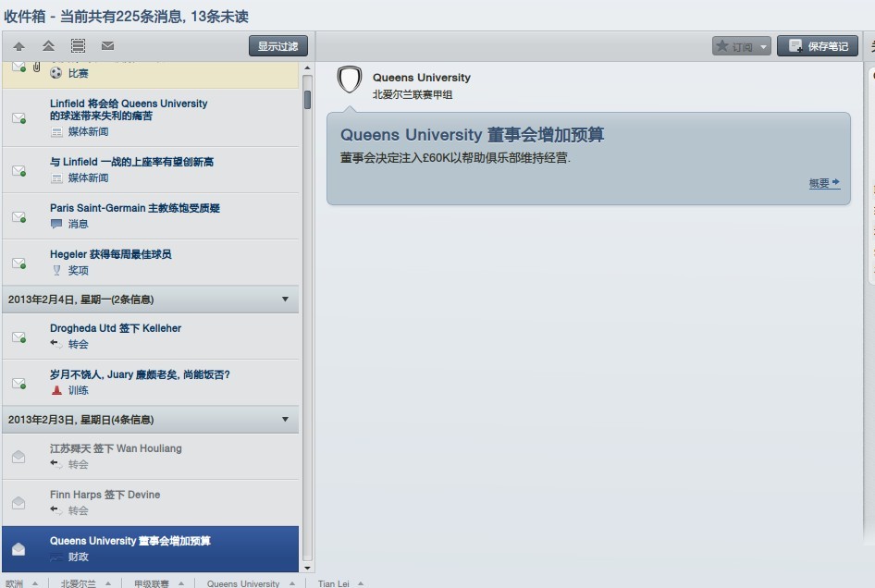The height and width of the screenshot is (588, 875).
Task: Open message Drogheda Utd 签下 Kelleher
Action: coord(151,337)
